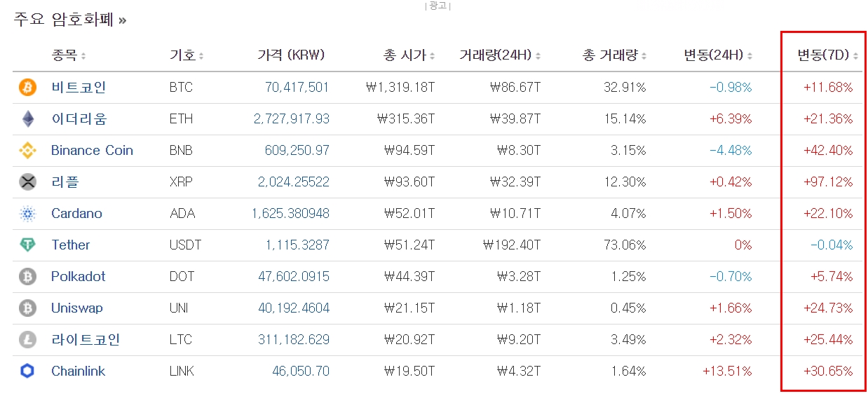Sort table by 종목 column
Viewport: 868px width, 396px height.
[69, 55]
